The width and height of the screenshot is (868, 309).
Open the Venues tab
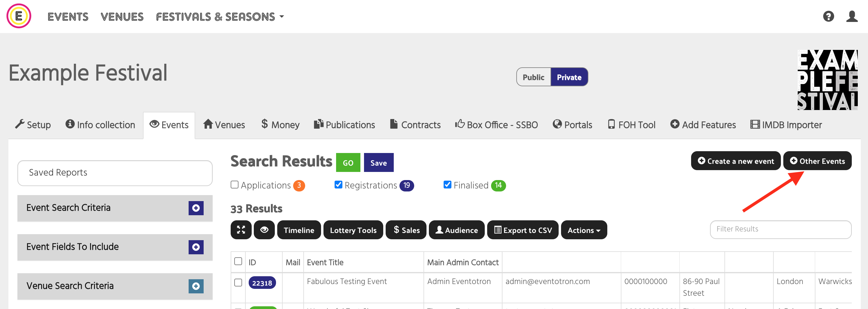(x=224, y=125)
